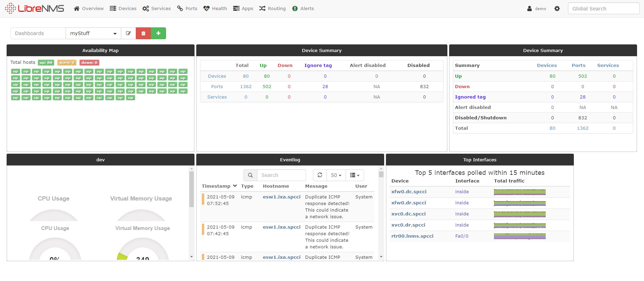644x281 pixels.
Task: Delete dashboard with red trash button
Action: click(143, 33)
